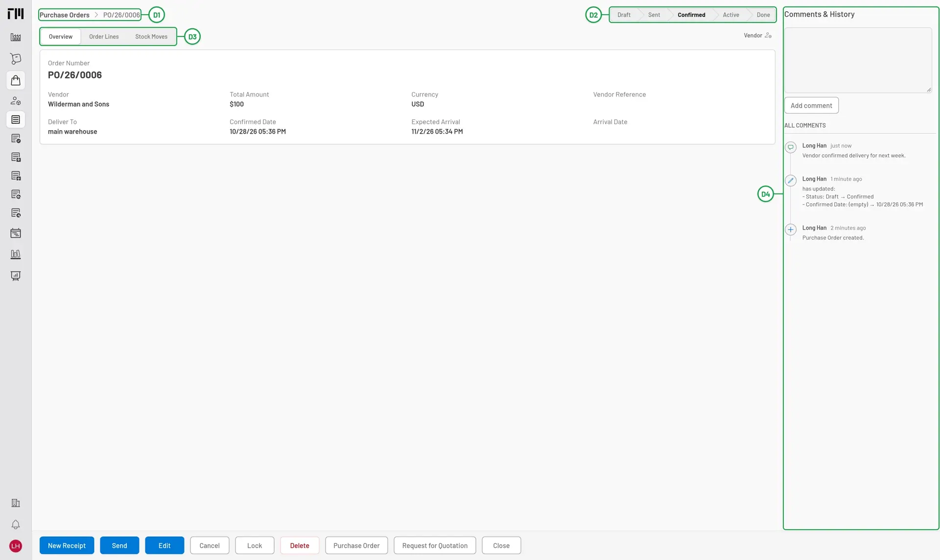Click the main warehouse delivery value

click(72, 132)
